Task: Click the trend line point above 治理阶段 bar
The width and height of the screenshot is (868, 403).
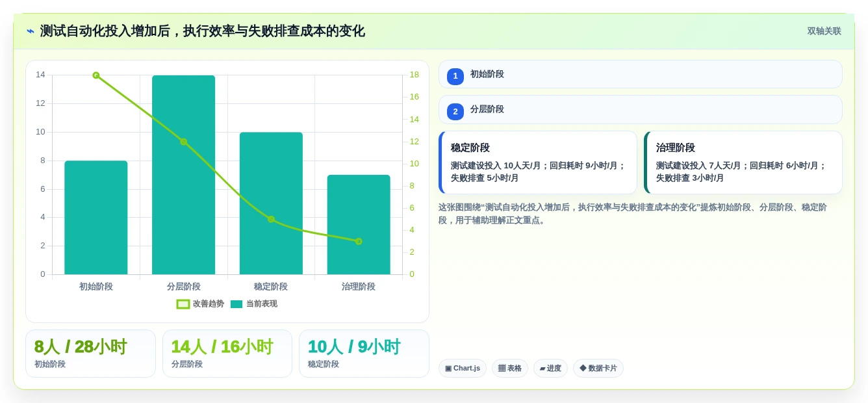Action: coord(359,241)
